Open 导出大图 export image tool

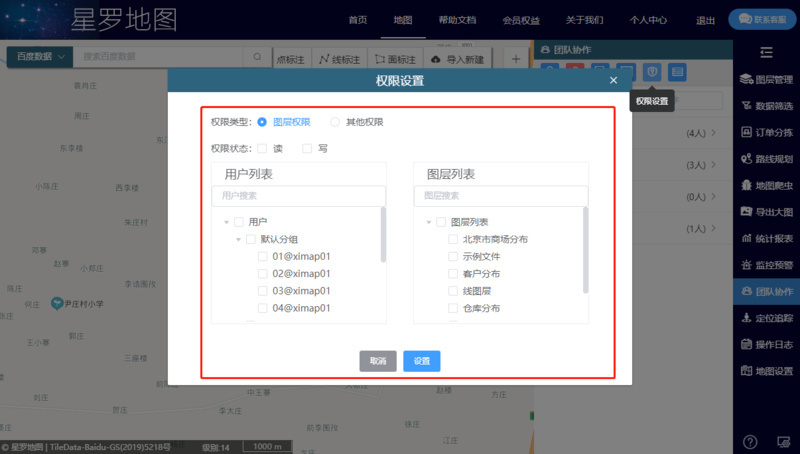[766, 212]
